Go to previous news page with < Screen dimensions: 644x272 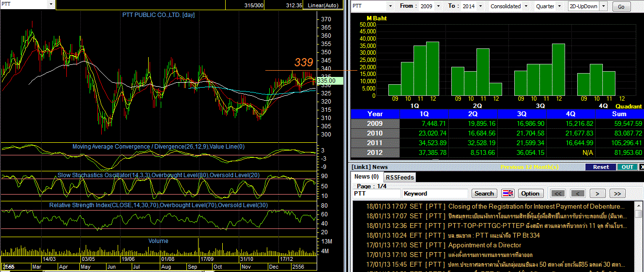coord(578,194)
